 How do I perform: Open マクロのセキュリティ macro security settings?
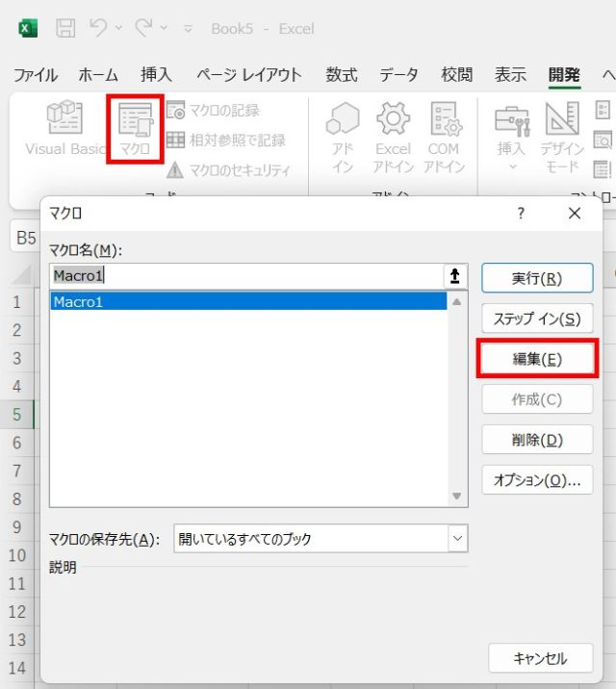point(228,170)
